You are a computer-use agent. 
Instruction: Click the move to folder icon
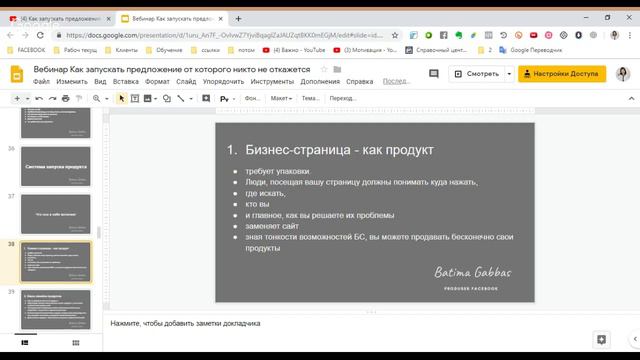[337, 69]
